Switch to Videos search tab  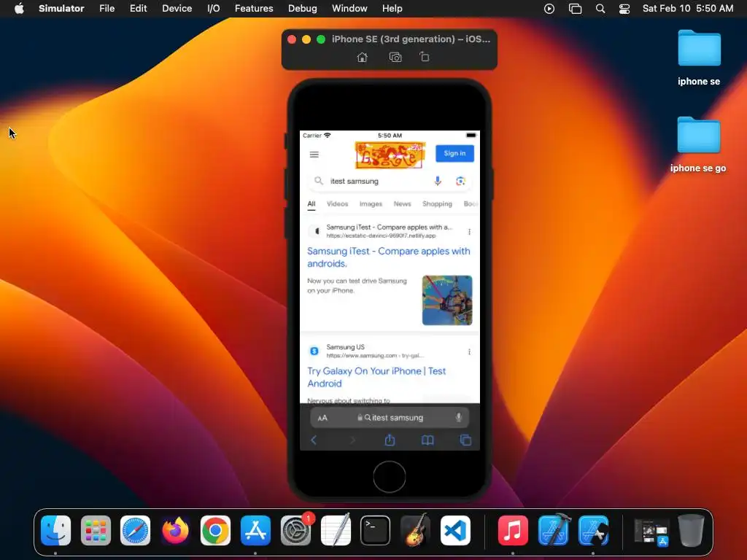point(337,204)
